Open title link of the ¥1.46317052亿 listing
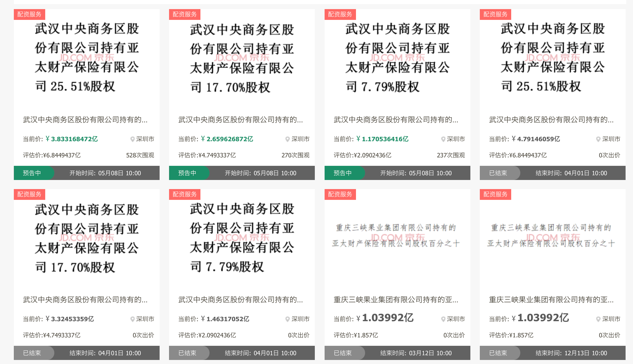Viewport: 633px width, 364px height. tap(241, 300)
